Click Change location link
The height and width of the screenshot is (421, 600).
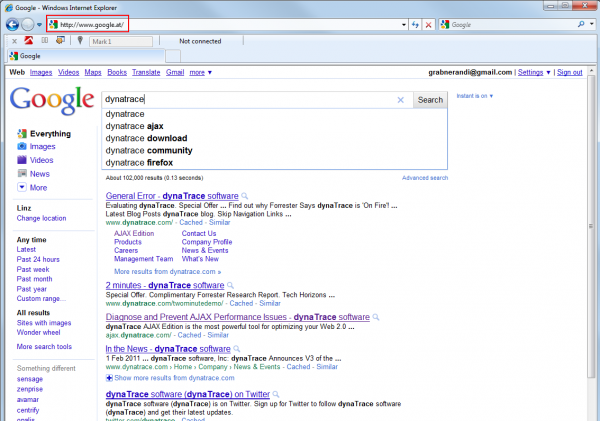tap(41, 218)
